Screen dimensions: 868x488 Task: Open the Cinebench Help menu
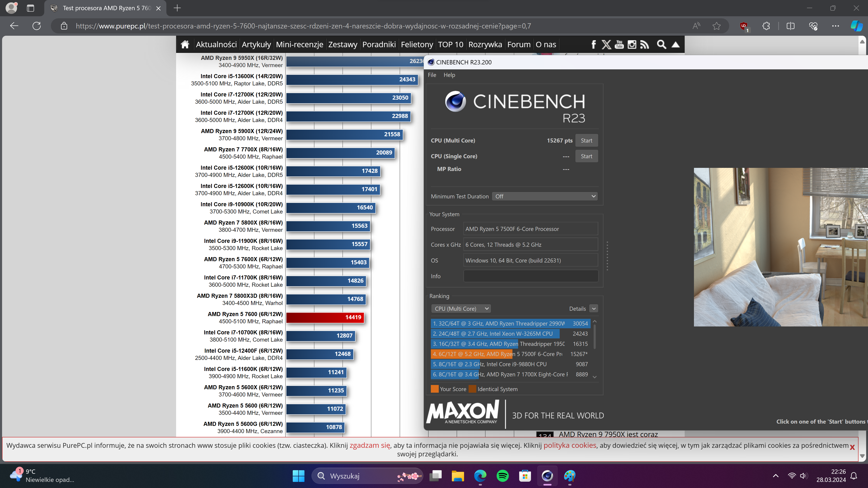(449, 75)
